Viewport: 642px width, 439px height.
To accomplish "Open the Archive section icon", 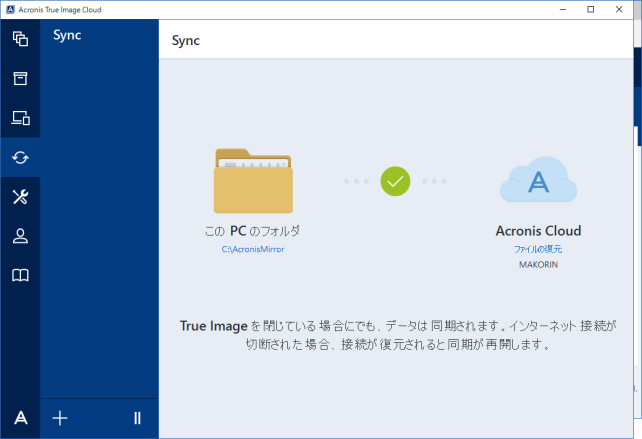I will [x=20, y=78].
